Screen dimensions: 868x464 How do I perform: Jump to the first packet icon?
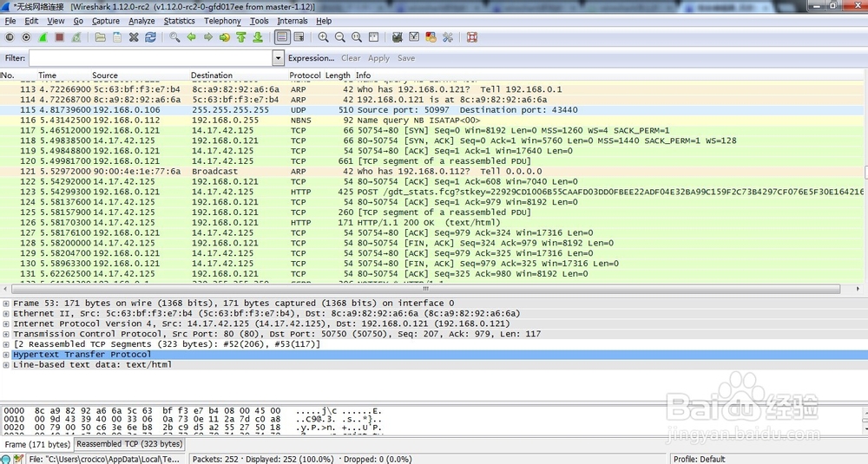240,37
